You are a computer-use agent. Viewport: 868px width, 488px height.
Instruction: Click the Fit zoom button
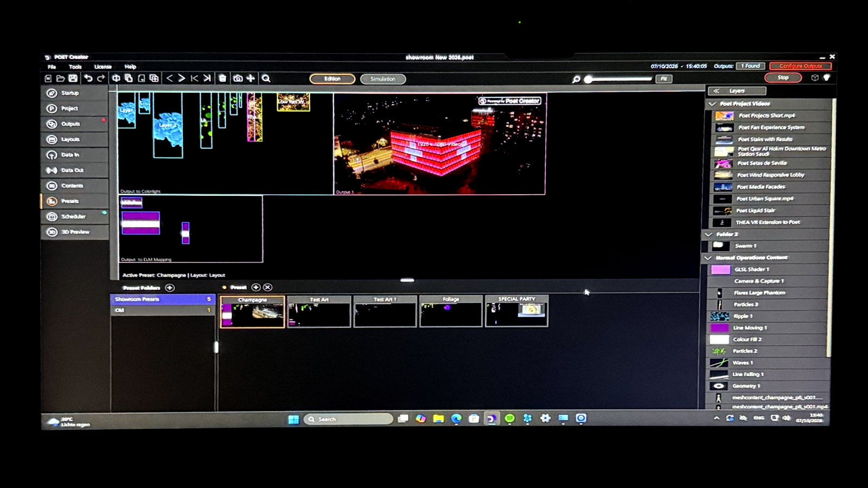click(664, 79)
